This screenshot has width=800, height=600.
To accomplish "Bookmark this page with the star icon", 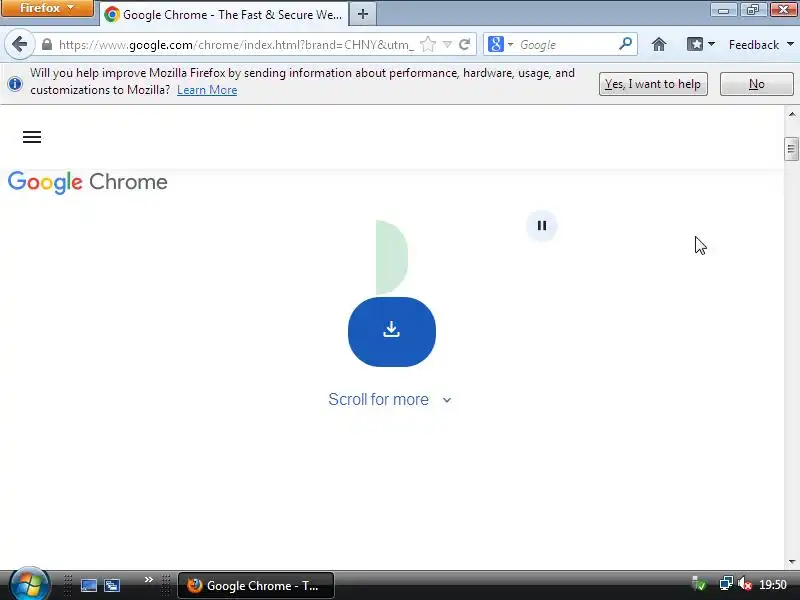I will [x=428, y=45].
